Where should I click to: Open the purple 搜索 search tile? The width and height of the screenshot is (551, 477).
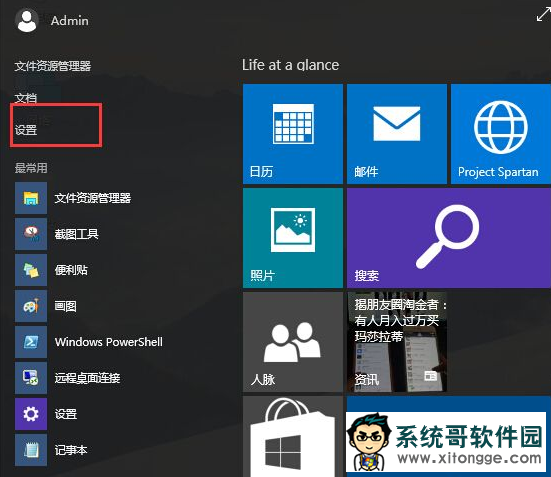click(x=449, y=238)
